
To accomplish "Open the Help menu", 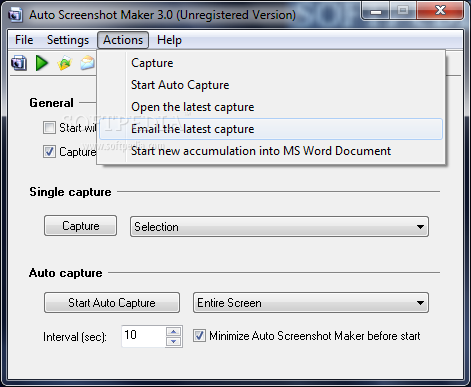I will tap(169, 40).
